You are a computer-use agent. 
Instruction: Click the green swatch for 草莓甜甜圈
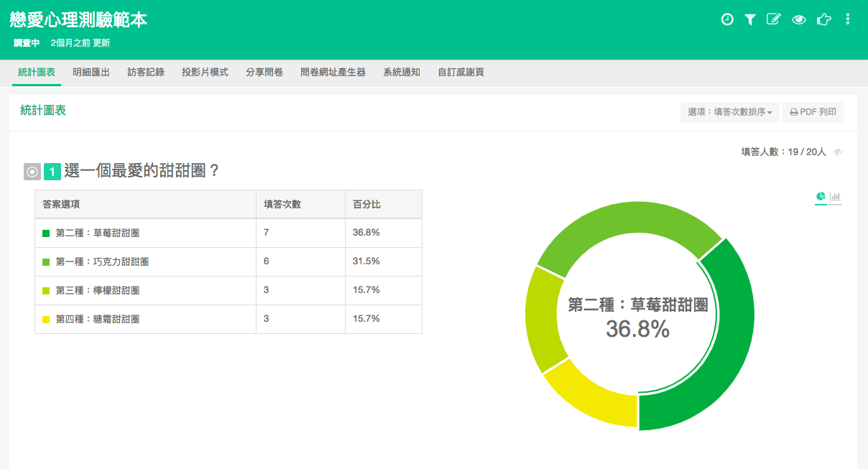tap(46, 233)
